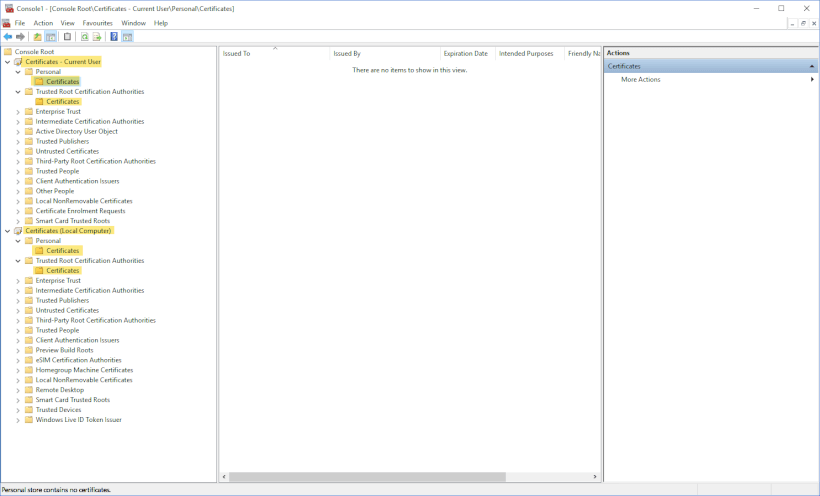
Task: Expand the Preview Build Roots node
Action: (x=18, y=351)
